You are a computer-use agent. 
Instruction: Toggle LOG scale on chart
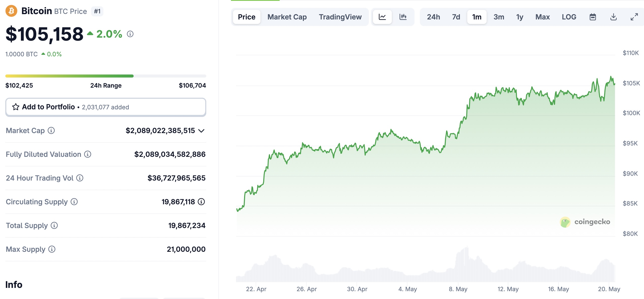[569, 17]
